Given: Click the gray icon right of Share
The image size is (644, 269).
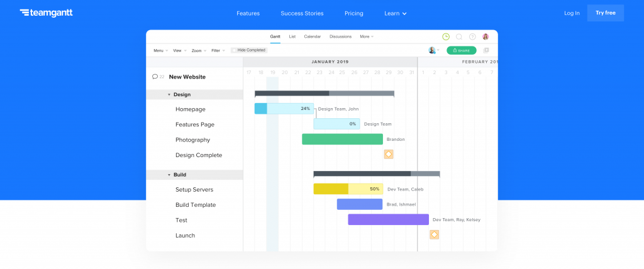Looking at the screenshot, I should click(486, 50).
